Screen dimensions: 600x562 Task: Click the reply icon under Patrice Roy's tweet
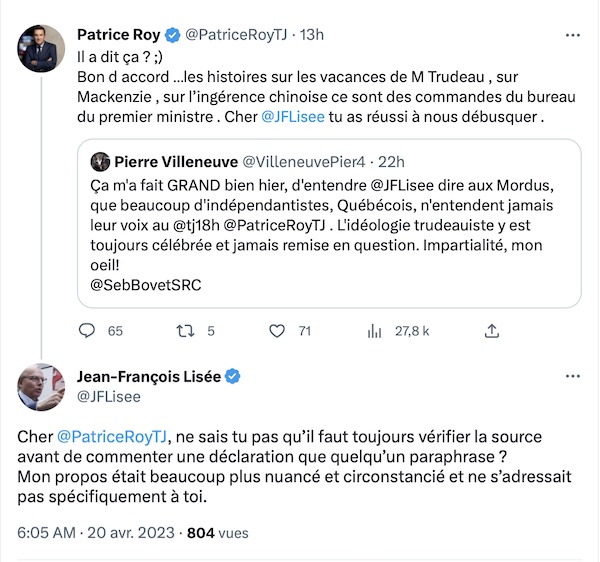pos(87,331)
